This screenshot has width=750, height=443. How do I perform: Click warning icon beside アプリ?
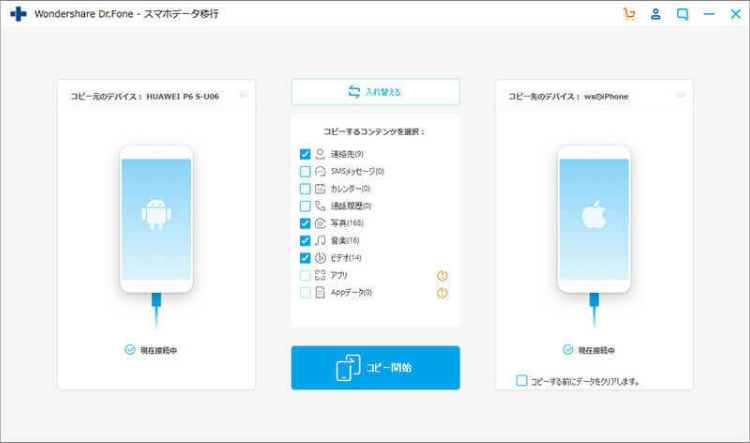click(x=442, y=275)
